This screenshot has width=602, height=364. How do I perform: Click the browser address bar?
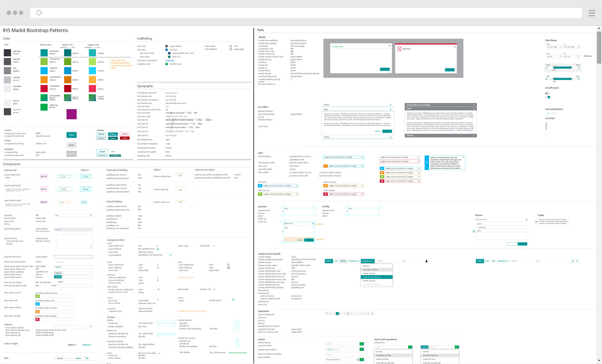tap(306, 13)
